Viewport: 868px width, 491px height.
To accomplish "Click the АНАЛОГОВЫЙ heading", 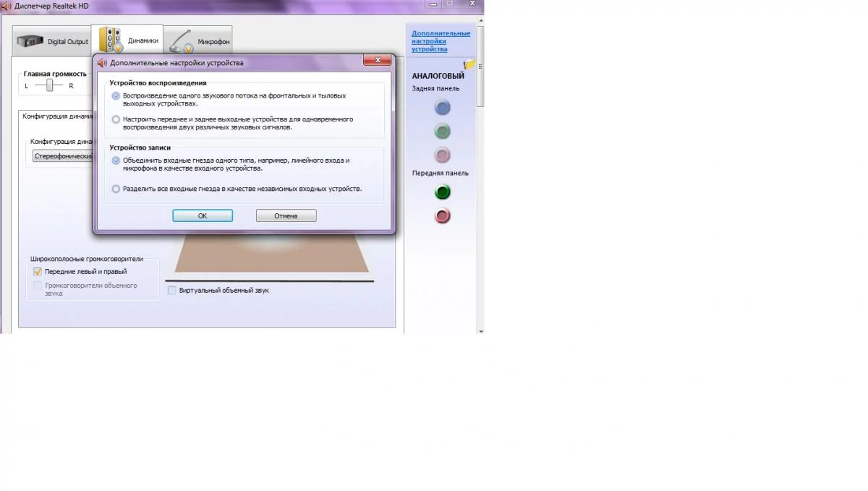I will point(438,76).
